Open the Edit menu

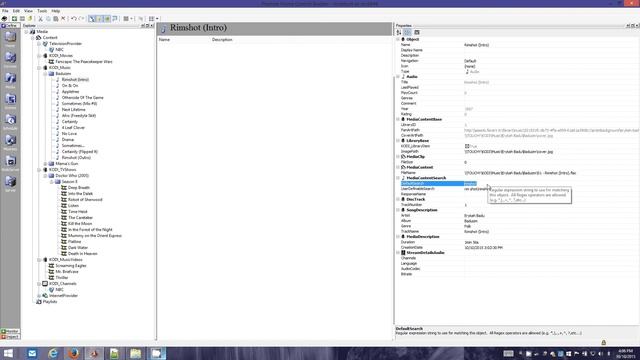coord(16,11)
